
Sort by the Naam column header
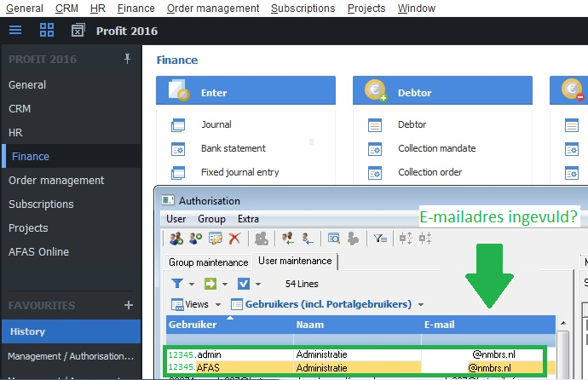[357, 325]
